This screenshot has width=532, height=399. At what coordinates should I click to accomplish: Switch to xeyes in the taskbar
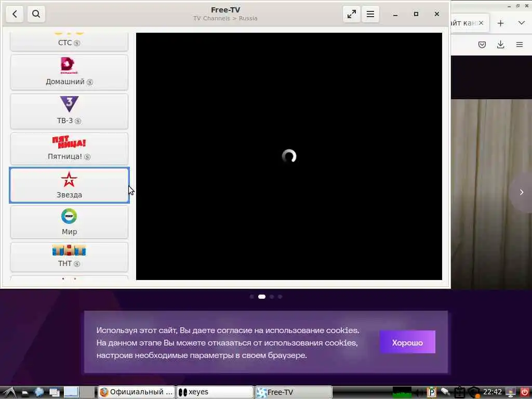click(215, 392)
